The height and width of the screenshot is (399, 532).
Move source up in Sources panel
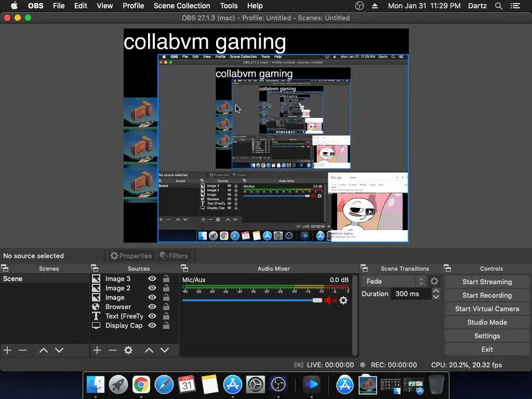tap(149, 350)
